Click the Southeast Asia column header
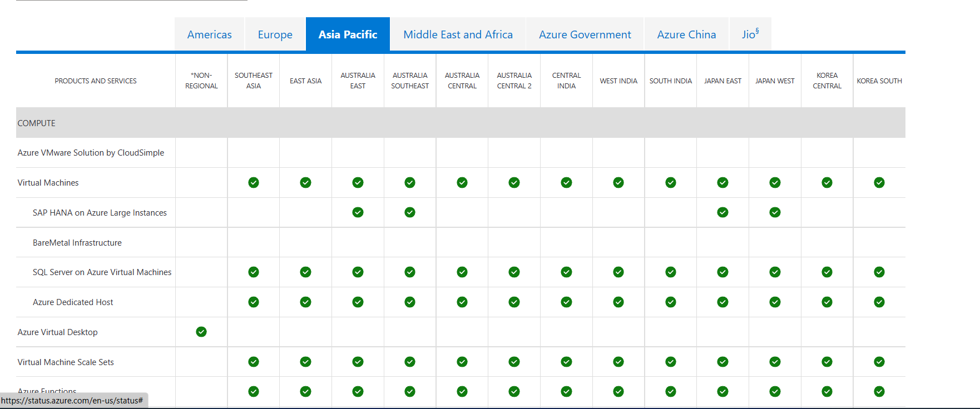 point(254,81)
